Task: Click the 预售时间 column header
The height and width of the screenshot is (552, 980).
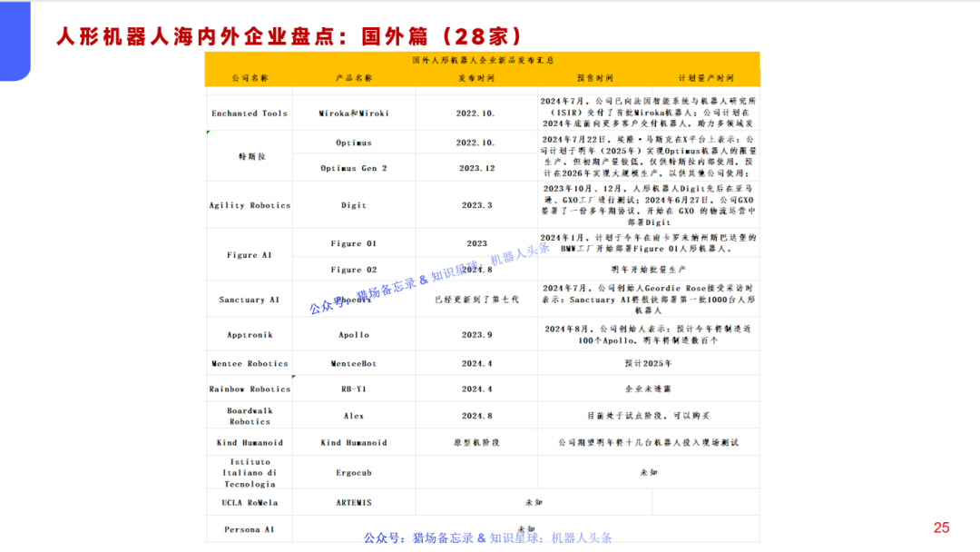Action: [x=595, y=78]
